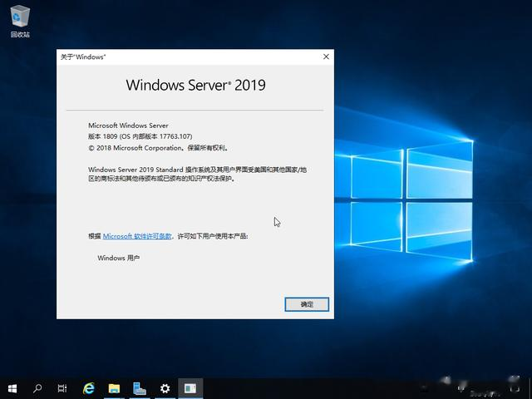Open File Explorer from taskbar
Image resolution: width=532 pixels, height=399 pixels.
coord(114,388)
